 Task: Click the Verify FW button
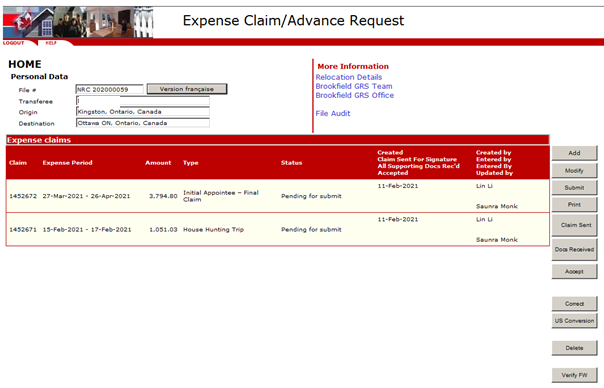coord(574,375)
